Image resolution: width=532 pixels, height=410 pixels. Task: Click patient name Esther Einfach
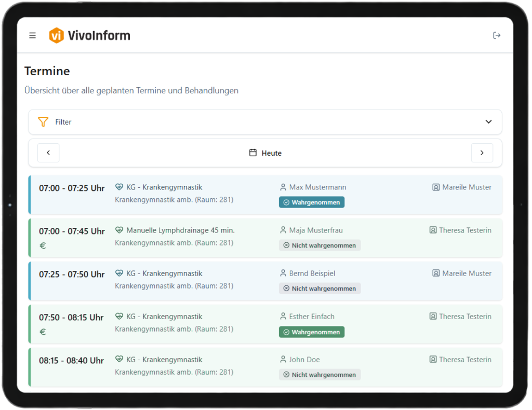[312, 317]
